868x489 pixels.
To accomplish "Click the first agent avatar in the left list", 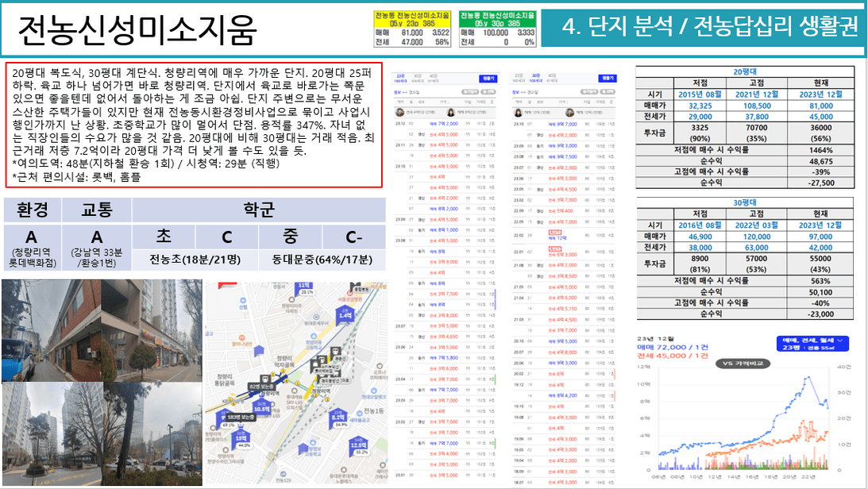I will click(399, 112).
